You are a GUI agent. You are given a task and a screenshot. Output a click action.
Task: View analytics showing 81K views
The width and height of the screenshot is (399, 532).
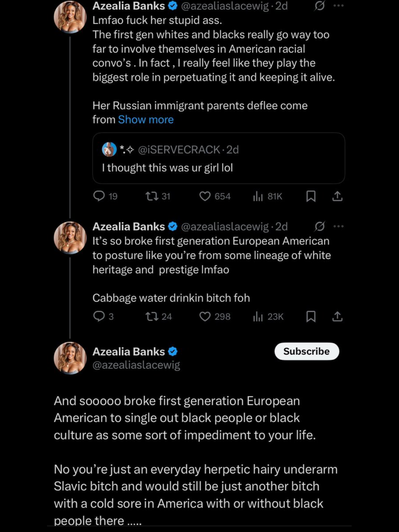tap(267, 196)
